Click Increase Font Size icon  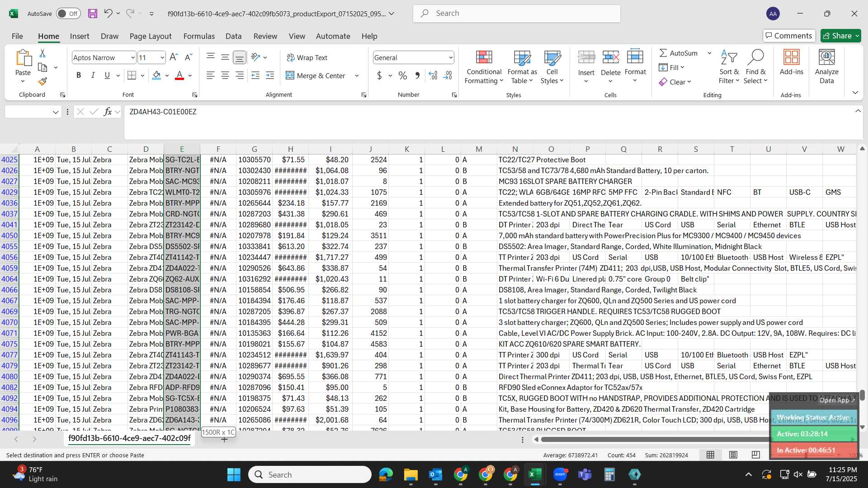(174, 57)
